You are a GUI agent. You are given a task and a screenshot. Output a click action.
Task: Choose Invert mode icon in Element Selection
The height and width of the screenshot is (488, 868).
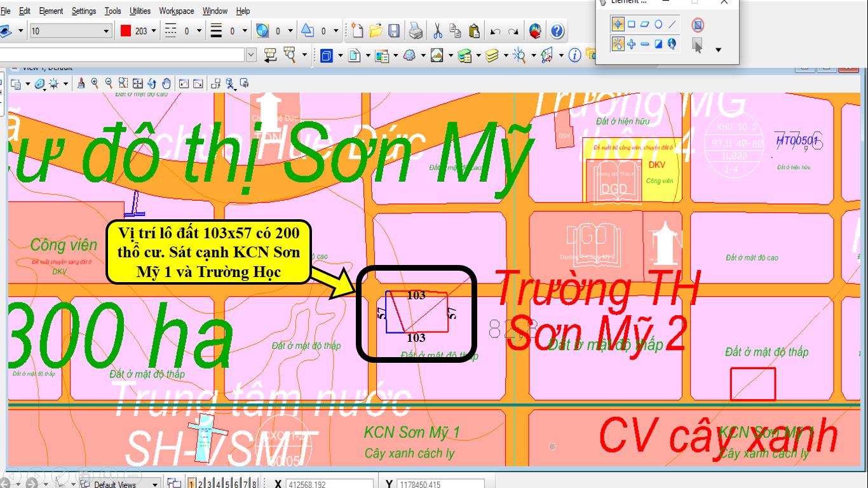pos(658,44)
